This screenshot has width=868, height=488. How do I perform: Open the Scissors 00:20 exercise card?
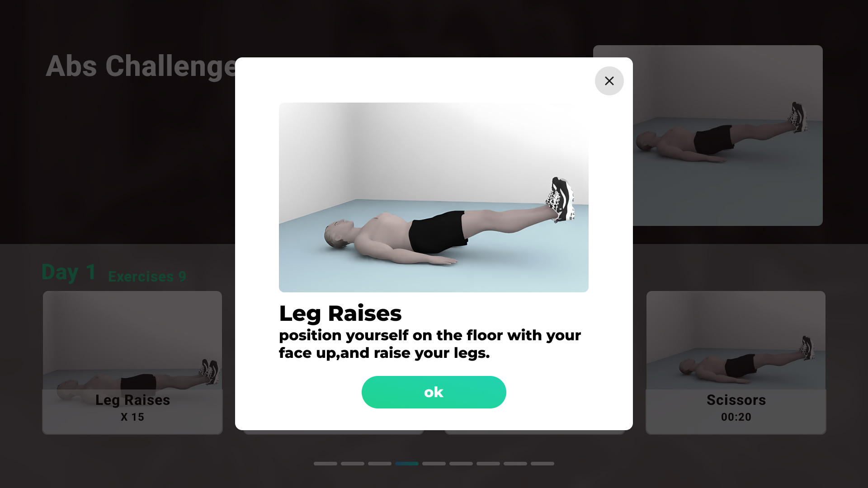[736, 362]
